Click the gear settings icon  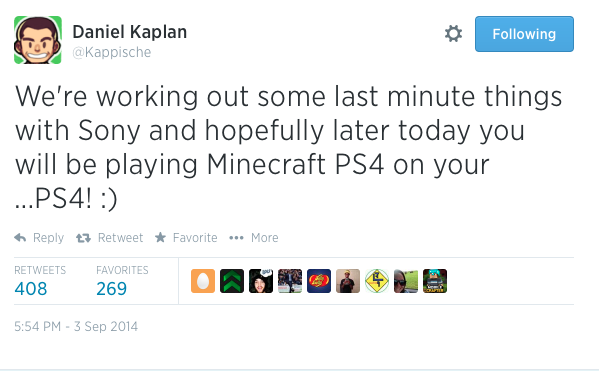tap(453, 34)
